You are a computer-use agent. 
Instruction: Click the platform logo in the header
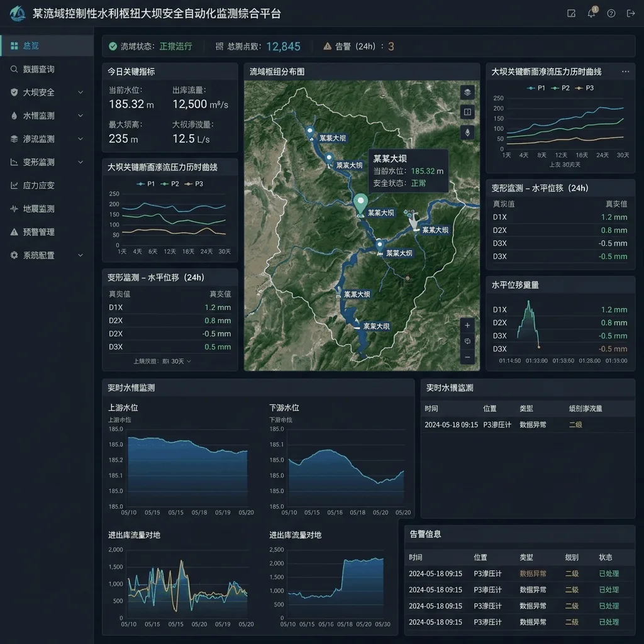17,13
